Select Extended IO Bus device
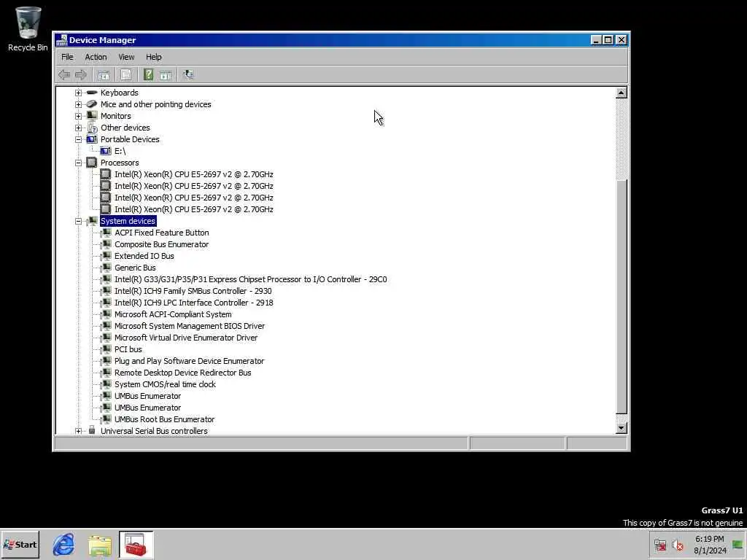 [x=144, y=256]
